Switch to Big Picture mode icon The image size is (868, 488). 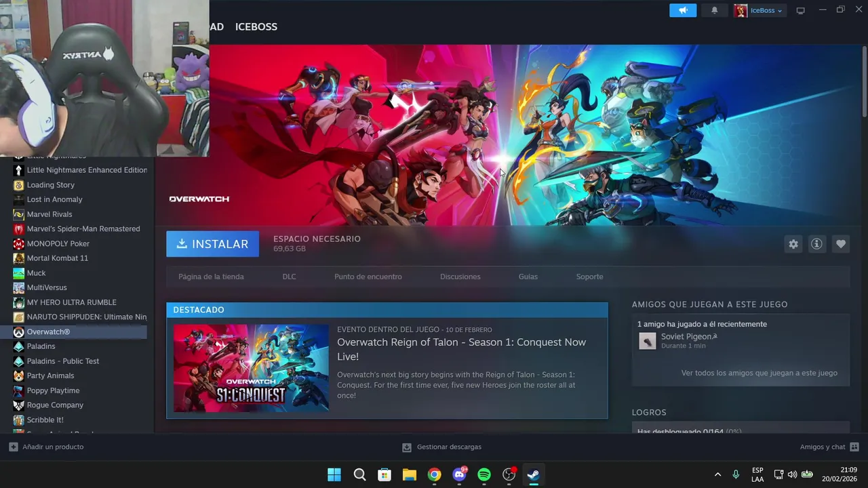(x=800, y=10)
